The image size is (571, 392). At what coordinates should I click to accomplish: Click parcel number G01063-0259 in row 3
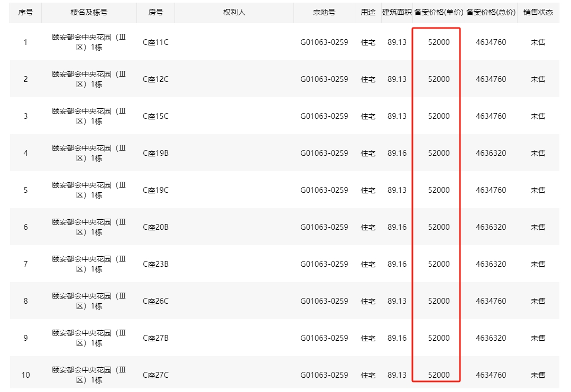pyautogui.click(x=324, y=116)
